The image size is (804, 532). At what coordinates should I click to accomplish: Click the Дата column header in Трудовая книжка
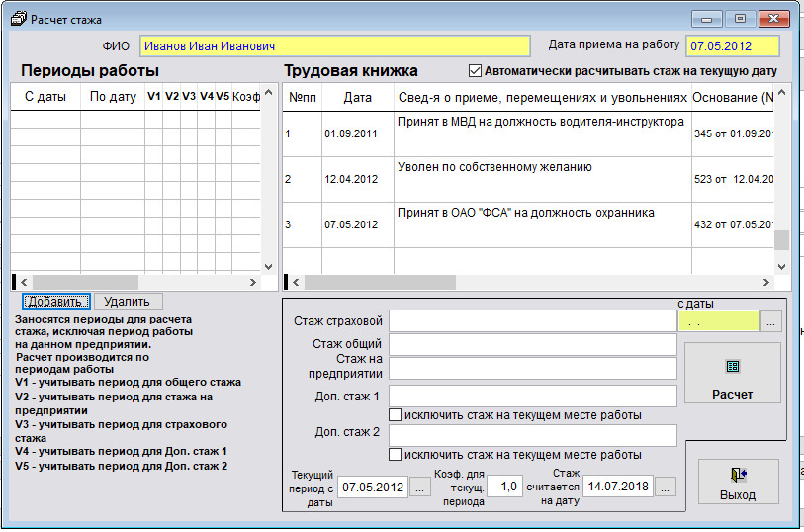[x=358, y=98]
